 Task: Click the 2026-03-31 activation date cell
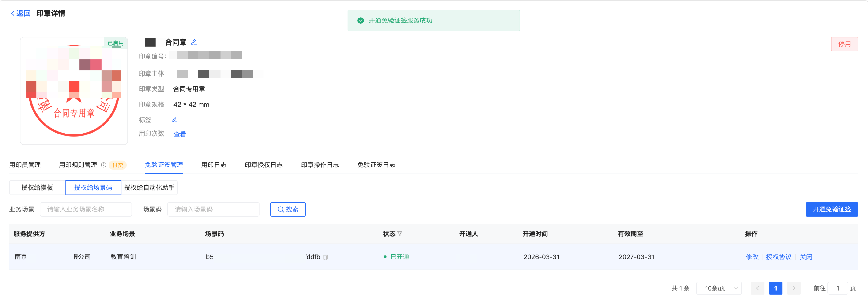[541, 257]
